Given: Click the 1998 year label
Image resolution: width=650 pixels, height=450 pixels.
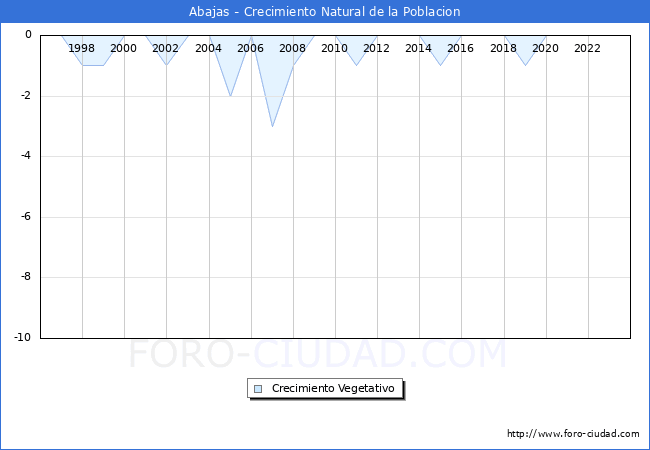Looking at the screenshot, I should [x=81, y=48].
